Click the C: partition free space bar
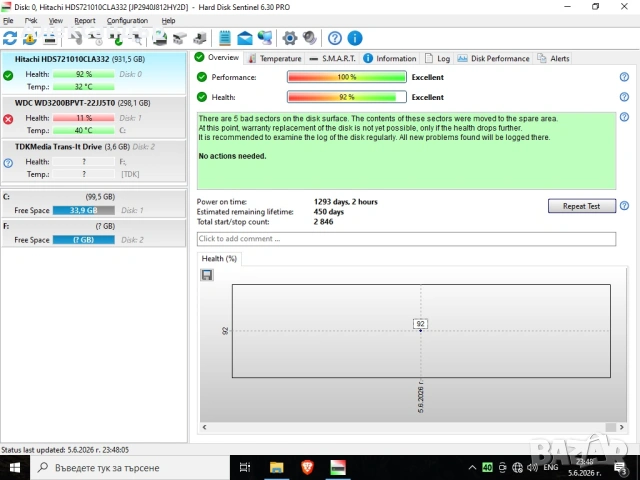 [84, 211]
